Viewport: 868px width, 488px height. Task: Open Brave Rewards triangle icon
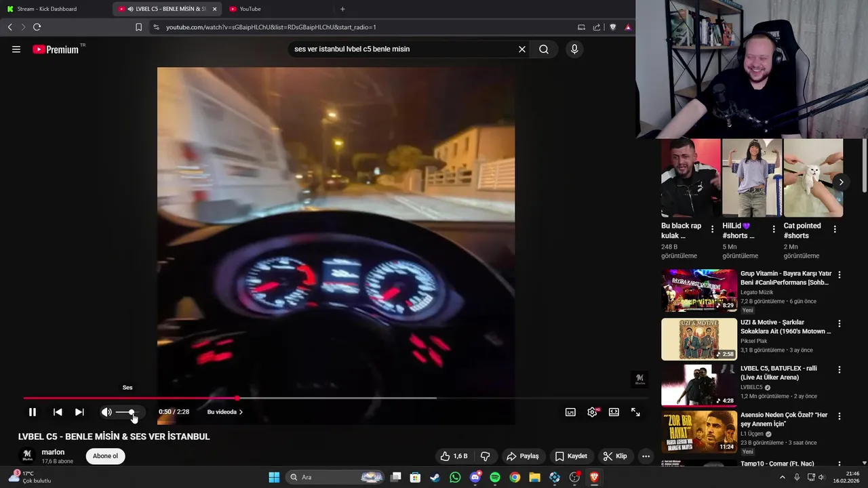coord(628,27)
